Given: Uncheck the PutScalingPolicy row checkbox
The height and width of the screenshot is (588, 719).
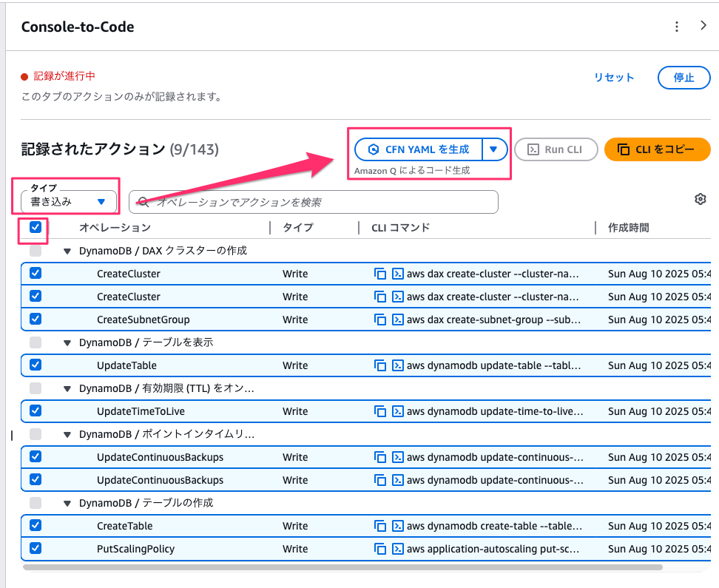Looking at the screenshot, I should [36, 548].
